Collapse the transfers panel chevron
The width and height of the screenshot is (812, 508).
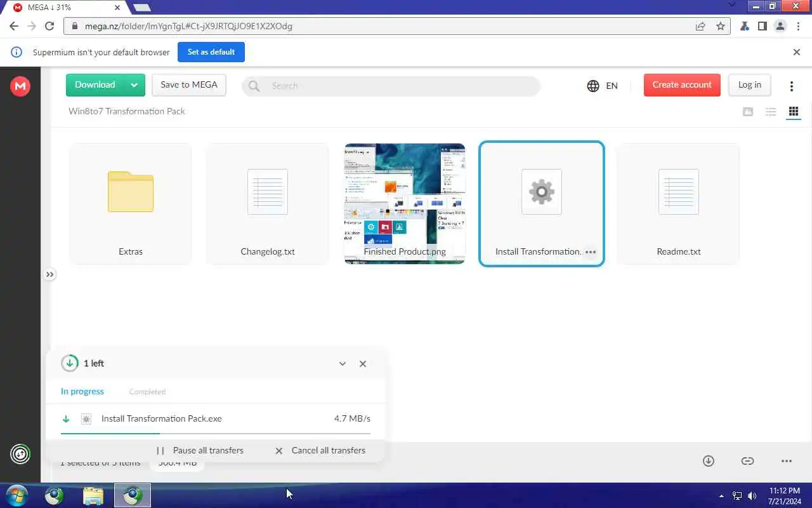[343, 364]
